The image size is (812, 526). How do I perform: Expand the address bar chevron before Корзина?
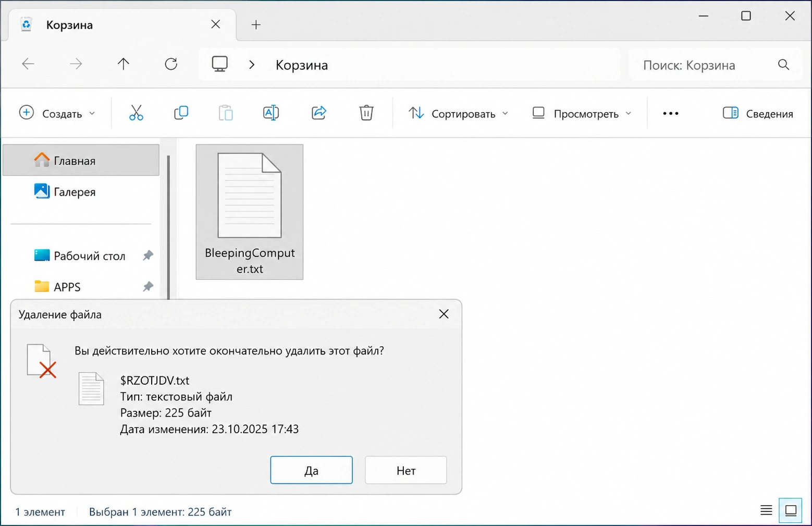pyautogui.click(x=252, y=65)
